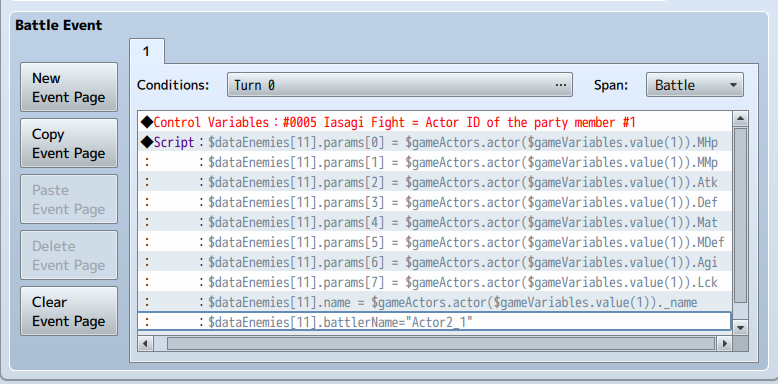Select the script line with params[3] Def
The width and height of the screenshot is (778, 384).
tap(435, 202)
